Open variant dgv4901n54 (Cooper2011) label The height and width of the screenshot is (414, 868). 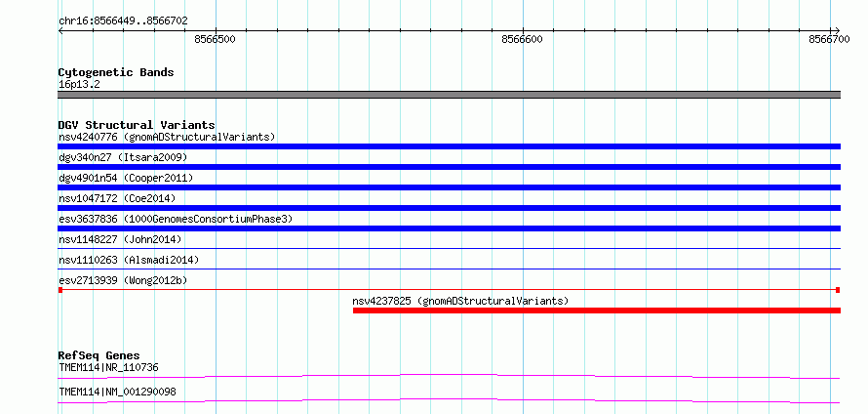click(126, 178)
